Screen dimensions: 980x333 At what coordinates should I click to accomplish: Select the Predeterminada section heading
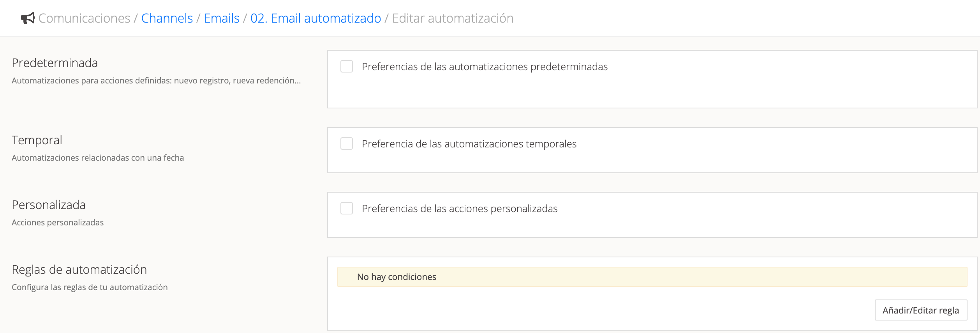[55, 63]
